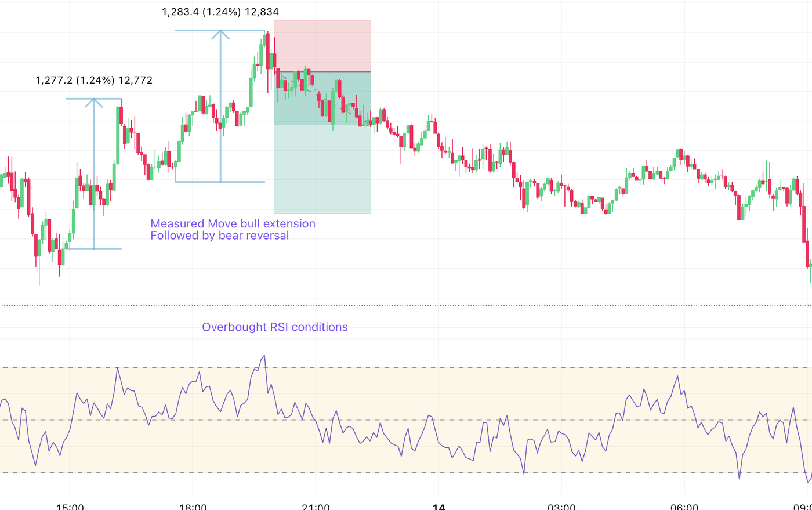The width and height of the screenshot is (812, 510).
Task: Select the "1,277.2 (1.24%) 12,772" measurement label
Action: [94, 80]
